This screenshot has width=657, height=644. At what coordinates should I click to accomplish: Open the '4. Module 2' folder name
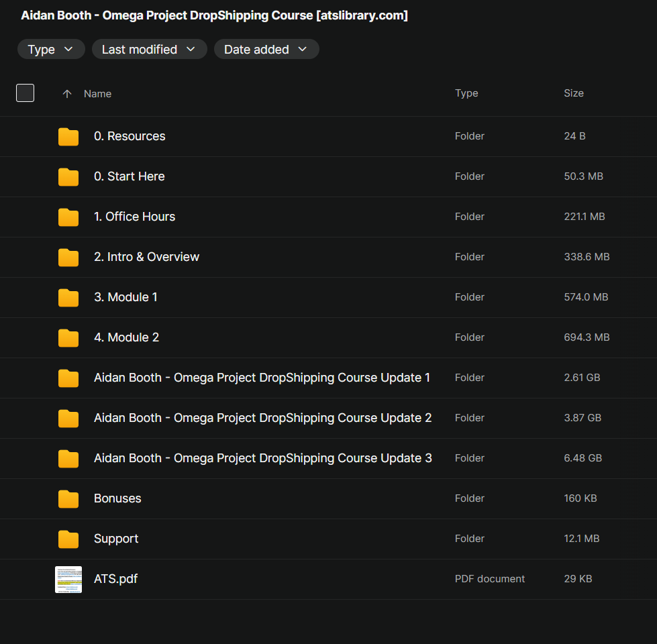(x=127, y=337)
